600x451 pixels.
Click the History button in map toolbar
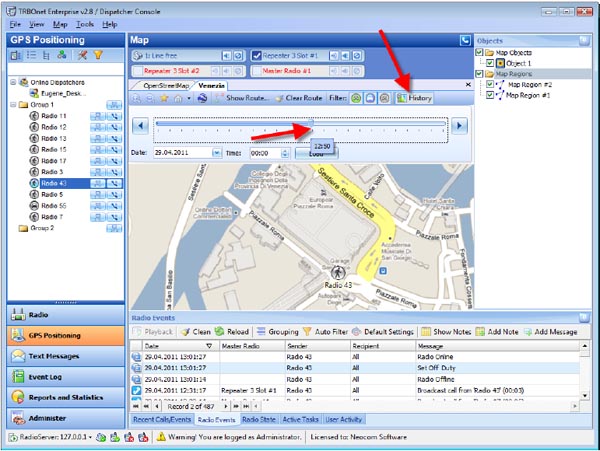(x=414, y=98)
